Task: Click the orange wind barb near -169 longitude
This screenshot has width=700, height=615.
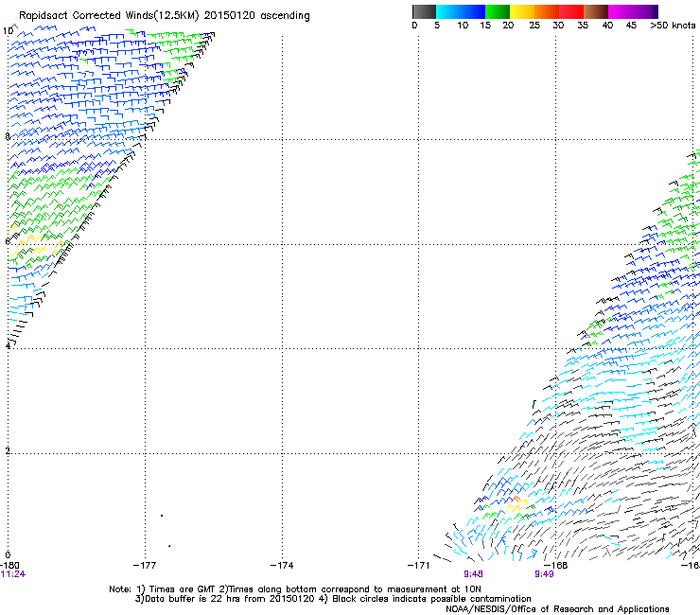Action: [516, 499]
